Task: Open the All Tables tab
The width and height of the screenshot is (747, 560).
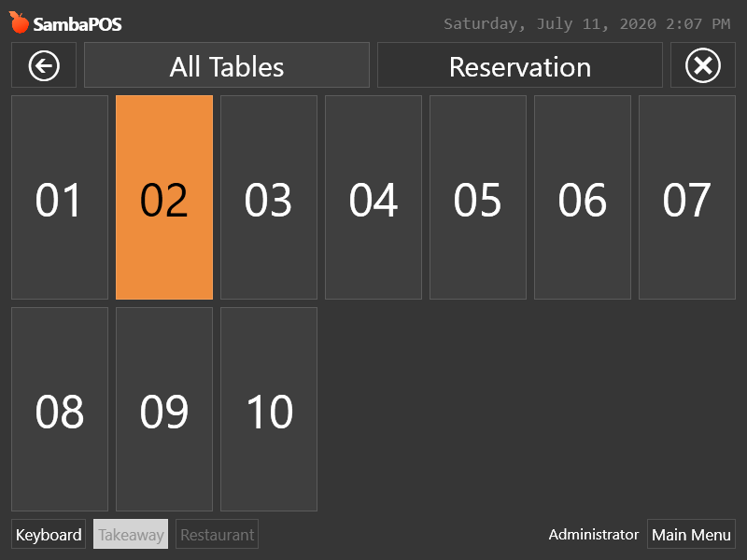Action: (x=227, y=65)
